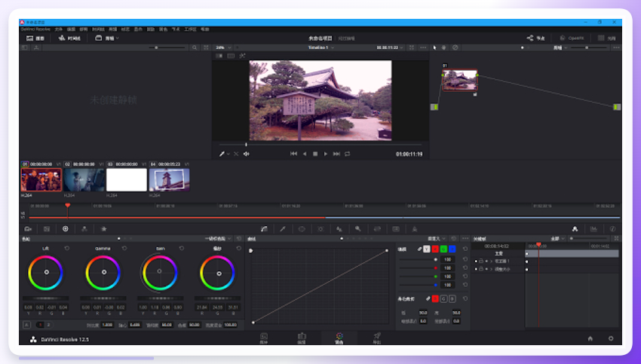Open the Curves palette icon

[264, 229]
